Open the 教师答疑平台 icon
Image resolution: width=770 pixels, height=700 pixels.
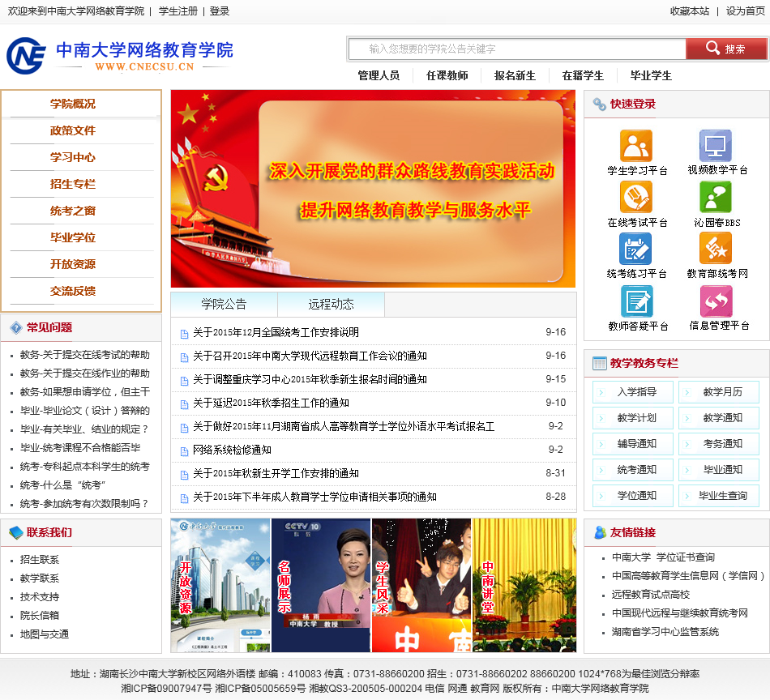637,301
